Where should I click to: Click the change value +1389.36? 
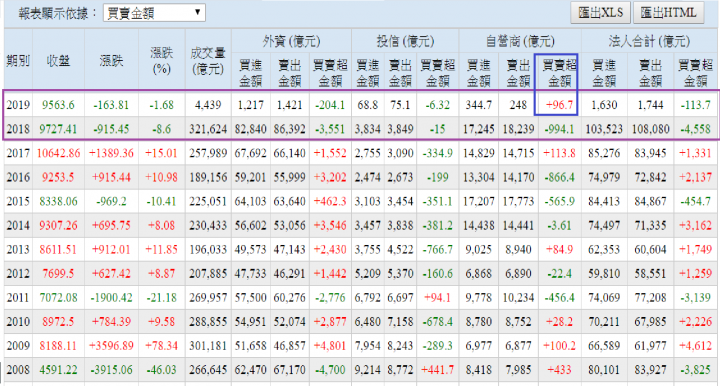111,153
